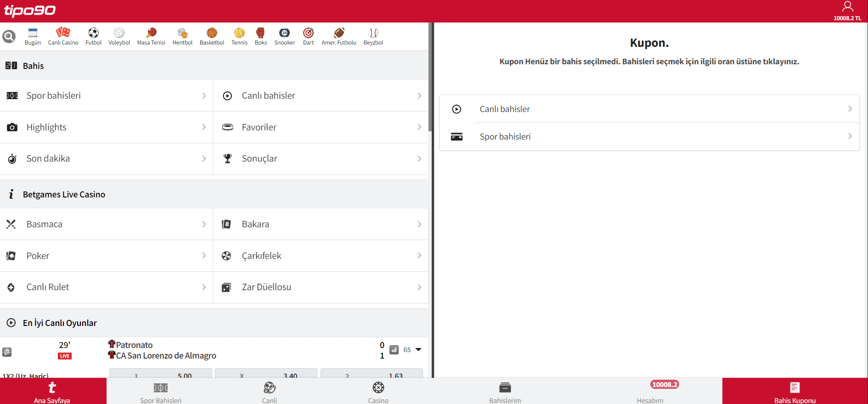The image size is (868, 404).
Task: Select the Futbol sport icon
Action: (x=93, y=33)
